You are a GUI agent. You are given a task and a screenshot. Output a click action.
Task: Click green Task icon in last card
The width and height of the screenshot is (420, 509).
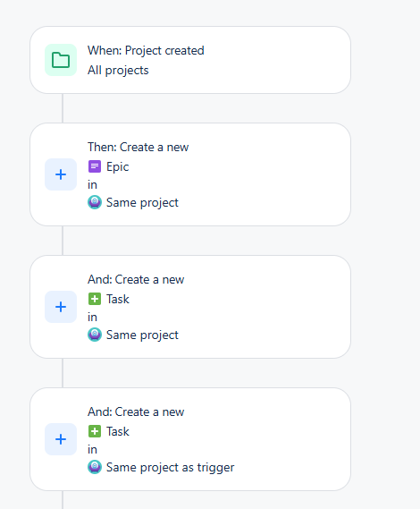click(95, 431)
